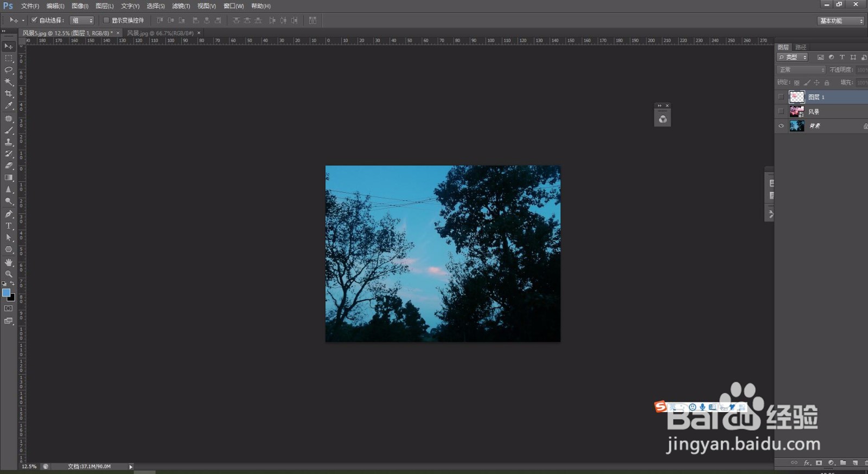Screen dimensions: 868x474
Task: Select the Horizontal Type tool
Action: point(8,226)
